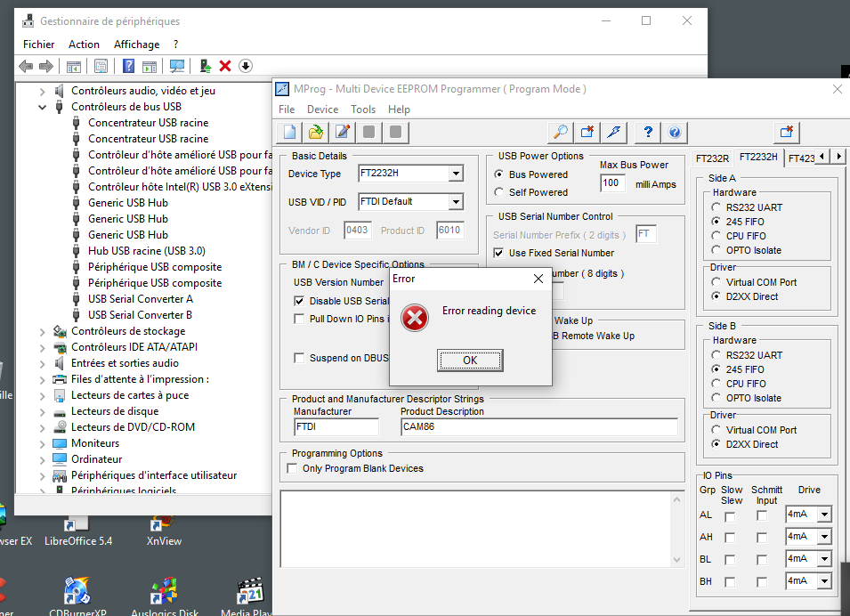Open the USB VID / PID dropdown
The width and height of the screenshot is (850, 616).
click(456, 202)
